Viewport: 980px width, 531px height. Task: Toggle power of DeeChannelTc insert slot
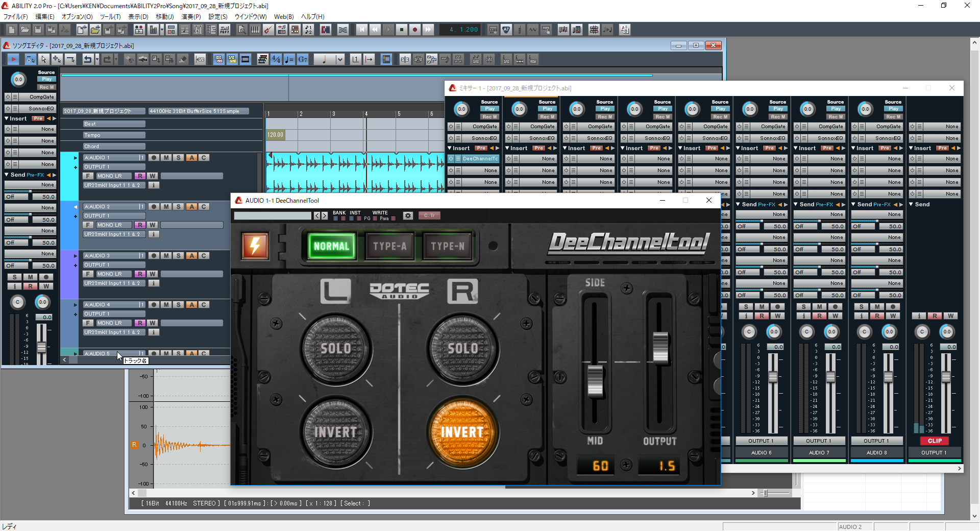451,159
